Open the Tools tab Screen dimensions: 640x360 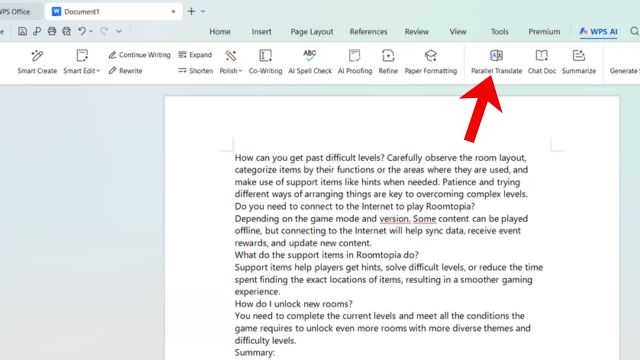click(500, 31)
